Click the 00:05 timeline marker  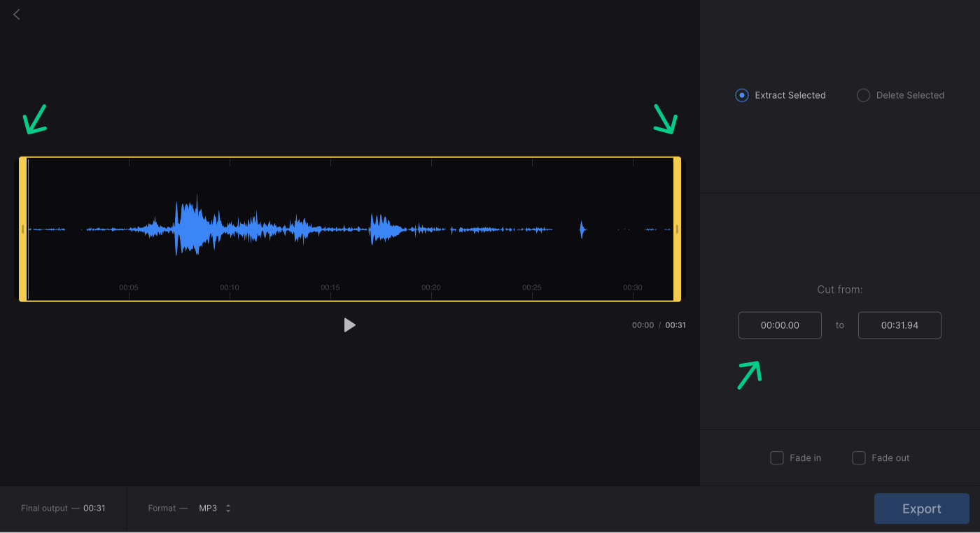click(x=129, y=287)
